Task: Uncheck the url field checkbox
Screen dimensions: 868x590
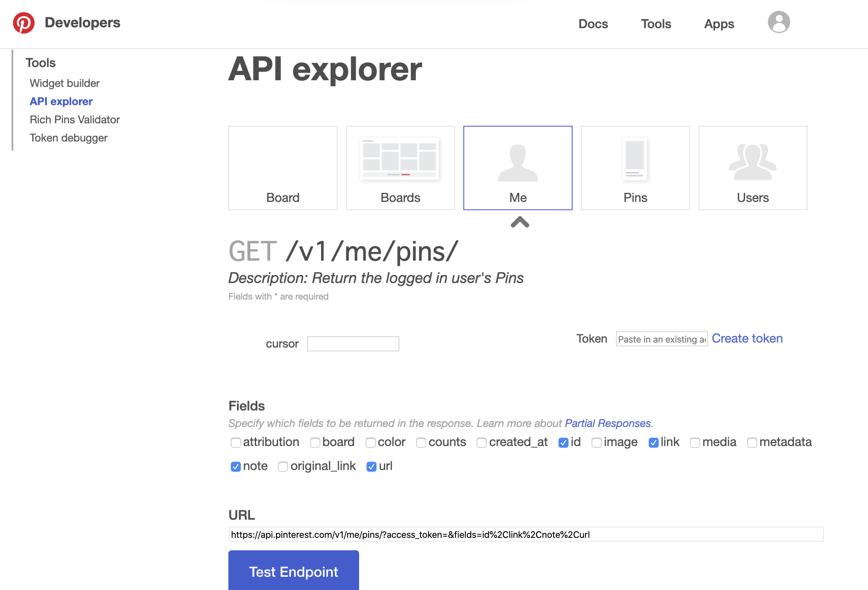Action: coord(372,467)
